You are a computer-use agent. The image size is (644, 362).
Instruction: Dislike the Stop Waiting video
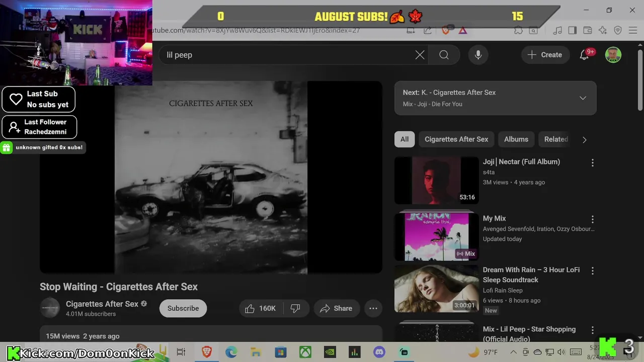(x=295, y=308)
